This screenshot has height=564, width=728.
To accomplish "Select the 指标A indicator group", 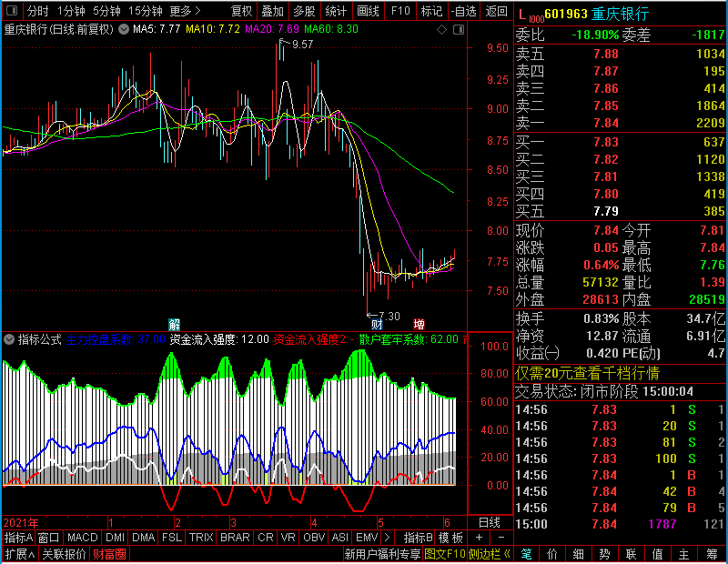I will click(18, 538).
